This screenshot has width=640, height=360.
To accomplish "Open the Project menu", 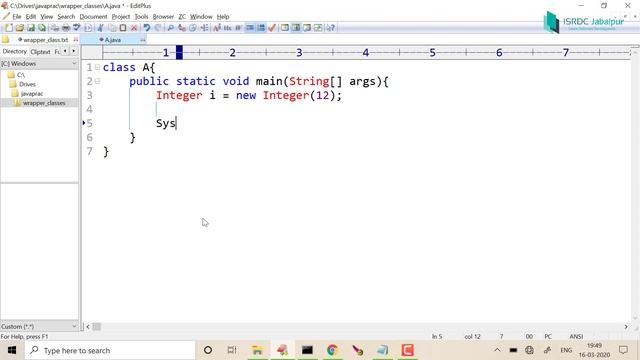I will pos(120,17).
